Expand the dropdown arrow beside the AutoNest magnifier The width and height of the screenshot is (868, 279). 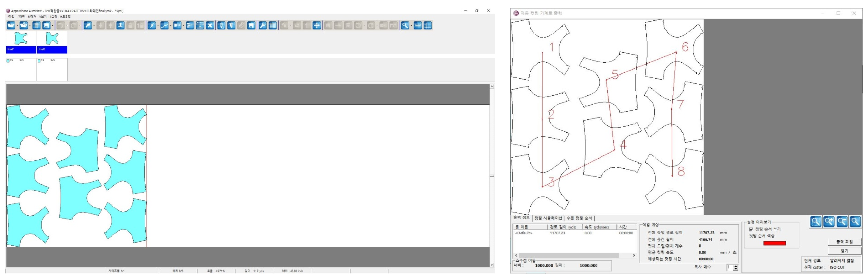411,26
